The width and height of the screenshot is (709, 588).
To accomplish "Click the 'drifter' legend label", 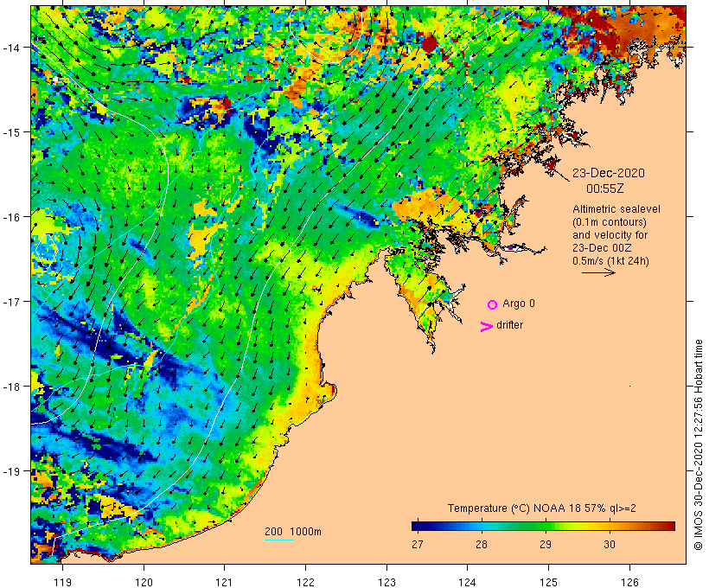I will 509,325.
